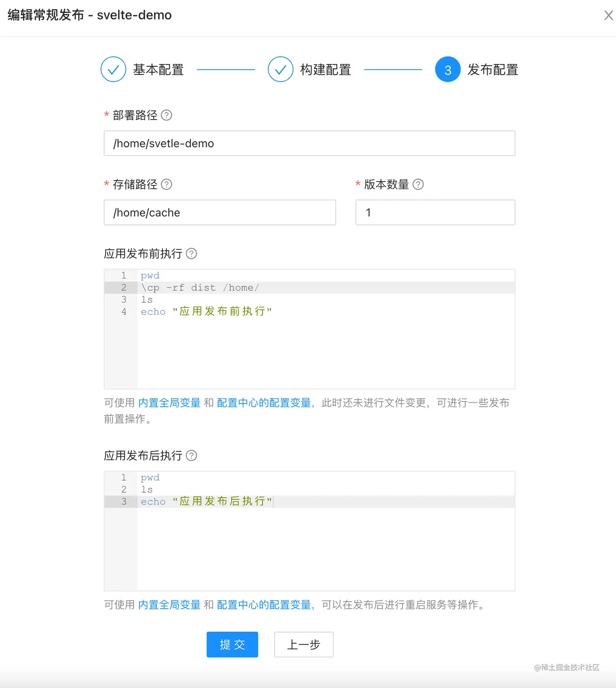This screenshot has width=616, height=688.
Task: Submit the form with 提交 button
Action: [x=232, y=645]
